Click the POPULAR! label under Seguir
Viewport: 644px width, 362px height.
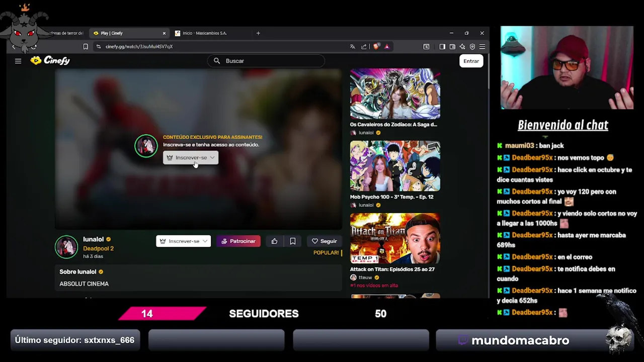326,252
